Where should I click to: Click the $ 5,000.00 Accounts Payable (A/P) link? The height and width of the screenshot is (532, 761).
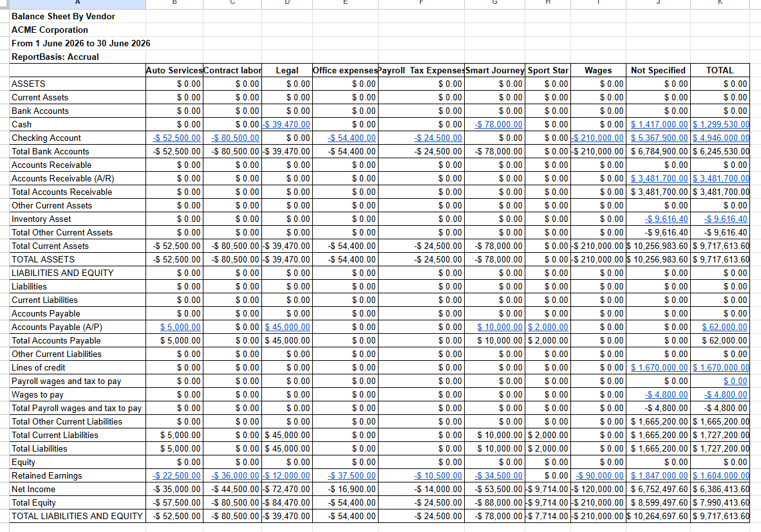(x=180, y=327)
